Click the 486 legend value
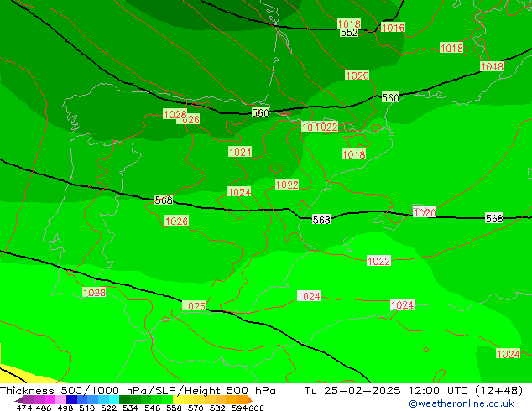The width and height of the screenshot is (532, 411). [44, 408]
